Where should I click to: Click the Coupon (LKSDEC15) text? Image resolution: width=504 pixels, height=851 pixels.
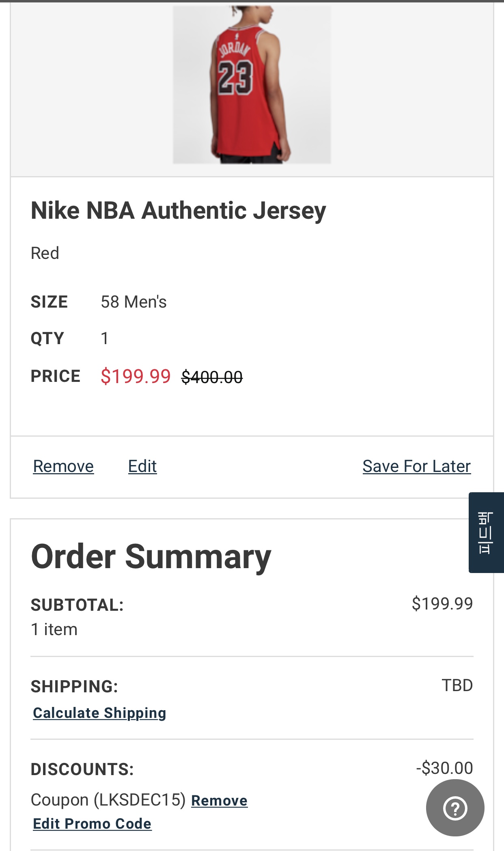pyautogui.click(x=108, y=800)
